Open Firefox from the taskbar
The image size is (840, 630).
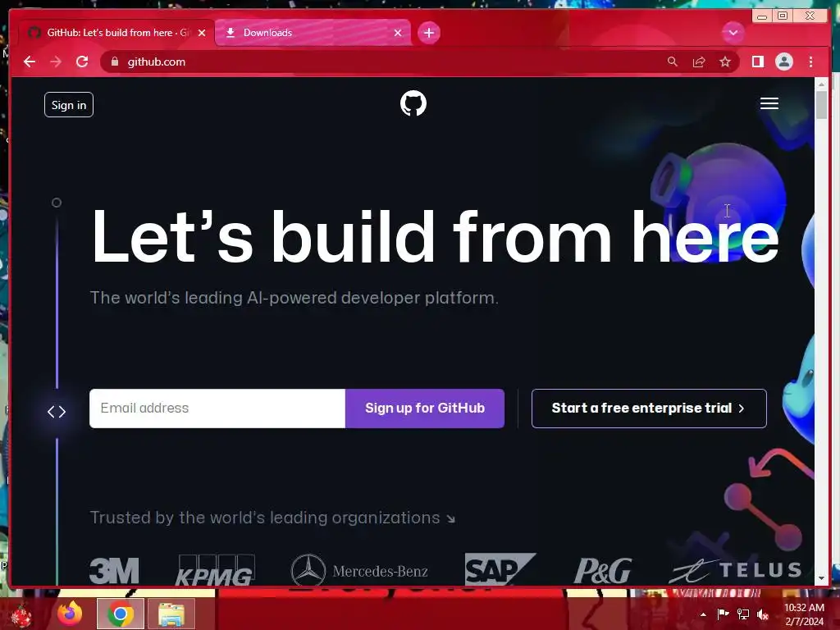[71, 614]
